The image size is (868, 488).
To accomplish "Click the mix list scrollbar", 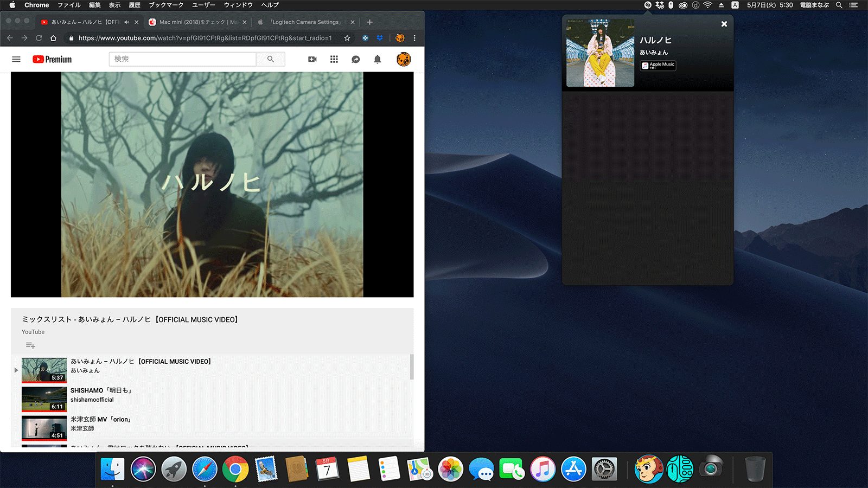I will coord(412,367).
